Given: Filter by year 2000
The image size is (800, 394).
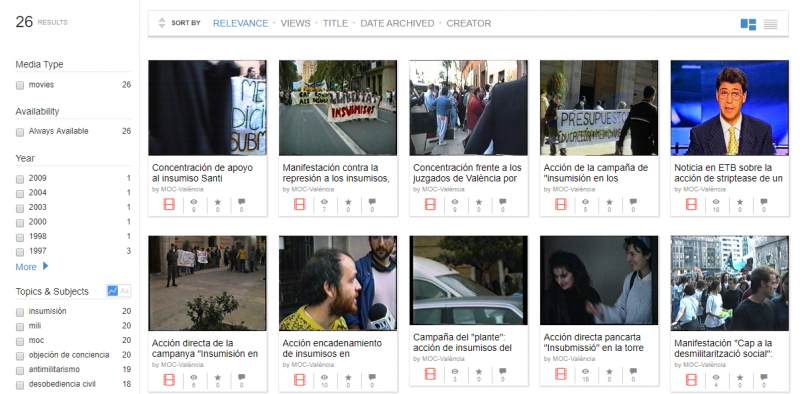Looking at the screenshot, I should click(x=20, y=223).
